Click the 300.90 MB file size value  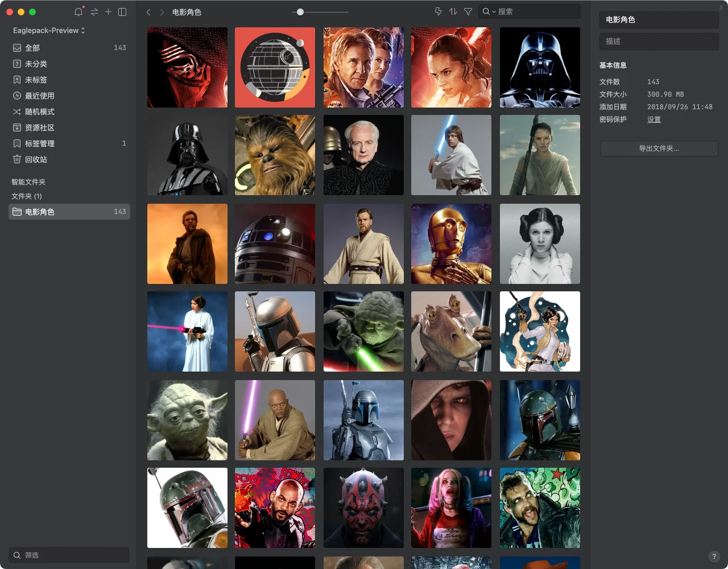(665, 94)
